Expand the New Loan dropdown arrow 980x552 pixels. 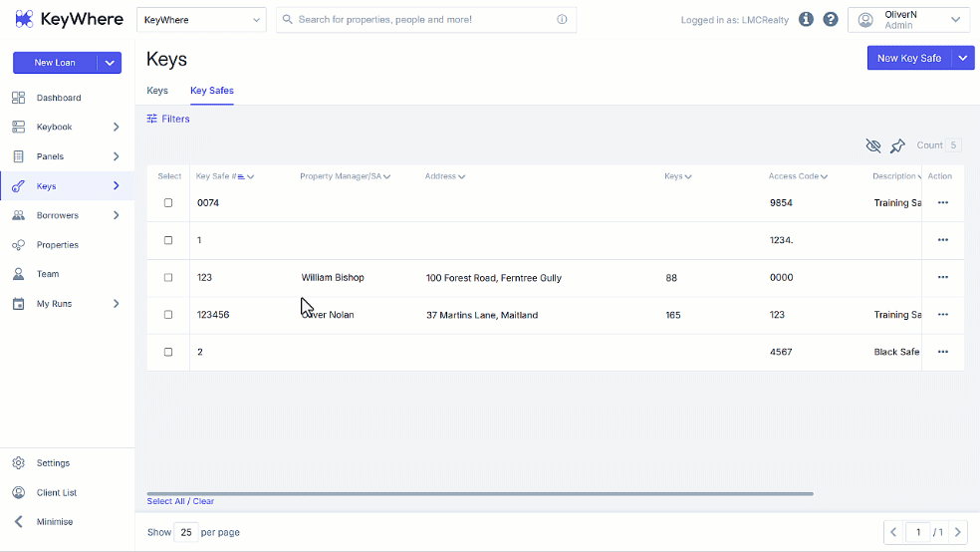[x=110, y=63]
